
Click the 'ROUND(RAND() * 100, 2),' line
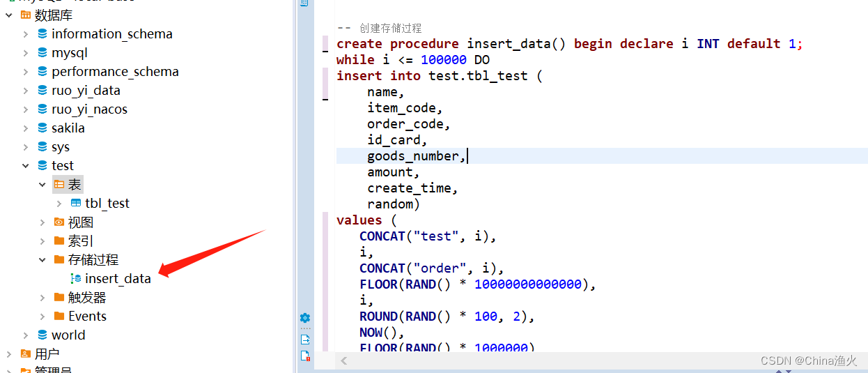point(447,316)
